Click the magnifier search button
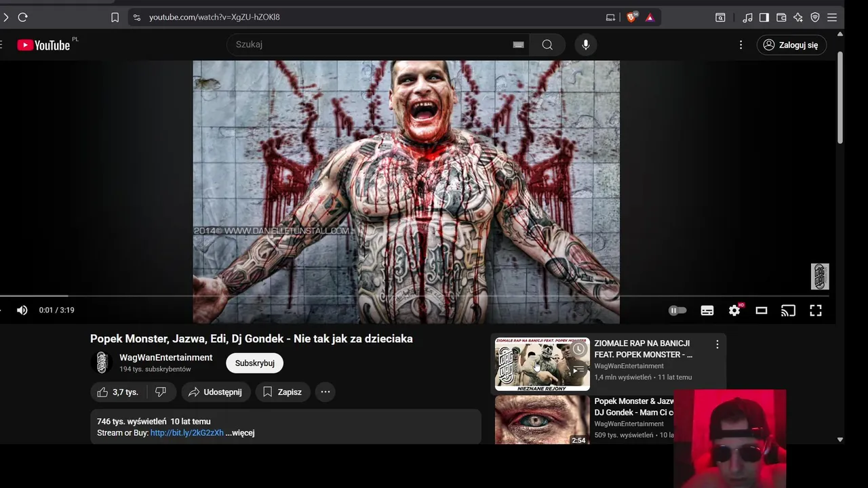The height and width of the screenshot is (488, 868). pos(547,45)
